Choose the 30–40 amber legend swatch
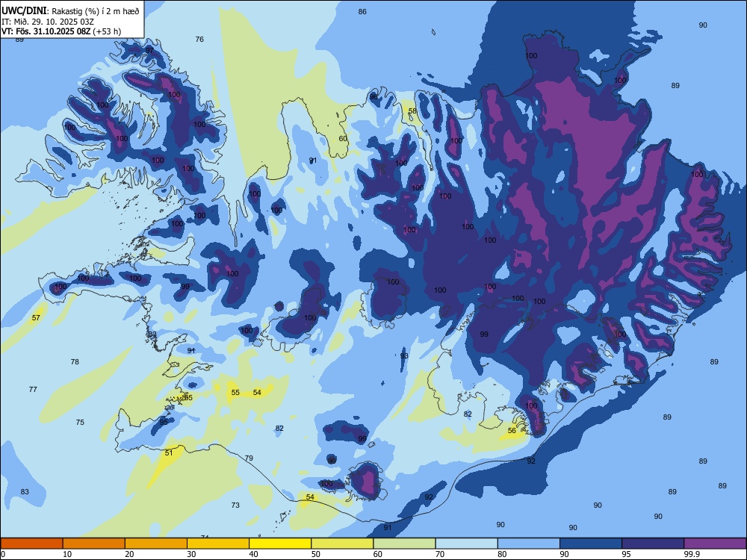Viewport: 747px width, 560px height. point(218,544)
